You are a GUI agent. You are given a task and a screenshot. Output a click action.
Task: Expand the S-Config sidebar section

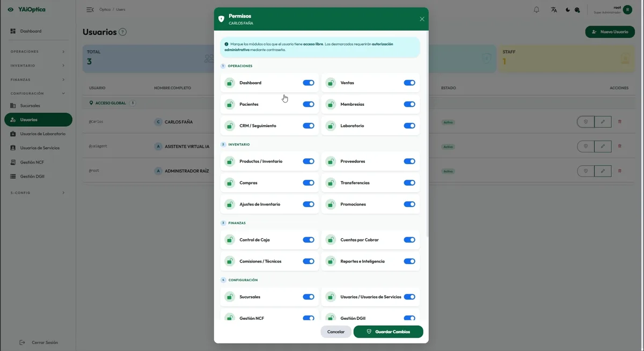pyautogui.click(x=38, y=193)
